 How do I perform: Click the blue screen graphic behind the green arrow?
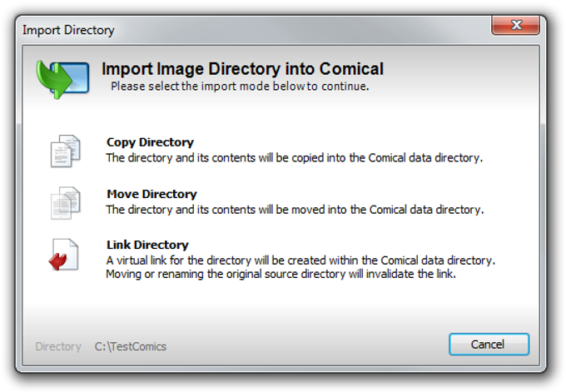(x=72, y=77)
